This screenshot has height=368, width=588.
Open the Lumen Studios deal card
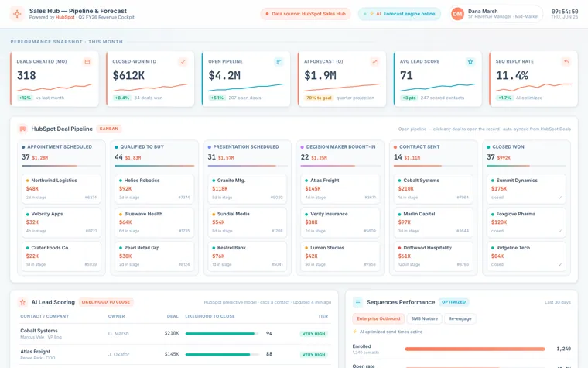coord(340,256)
